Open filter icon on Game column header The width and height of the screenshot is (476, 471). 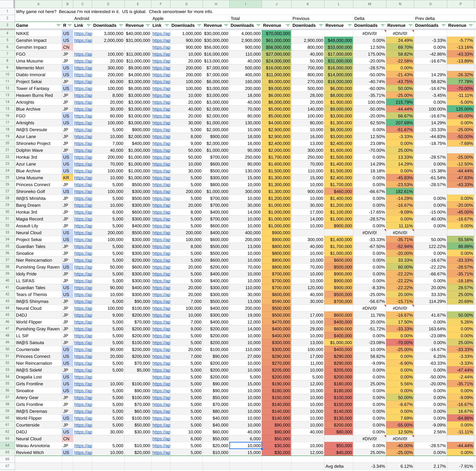coord(58,25)
